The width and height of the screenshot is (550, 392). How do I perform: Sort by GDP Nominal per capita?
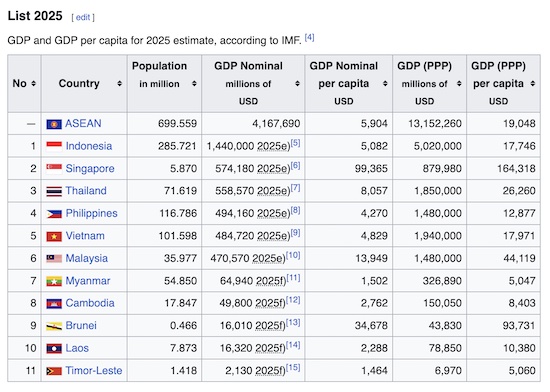385,83
